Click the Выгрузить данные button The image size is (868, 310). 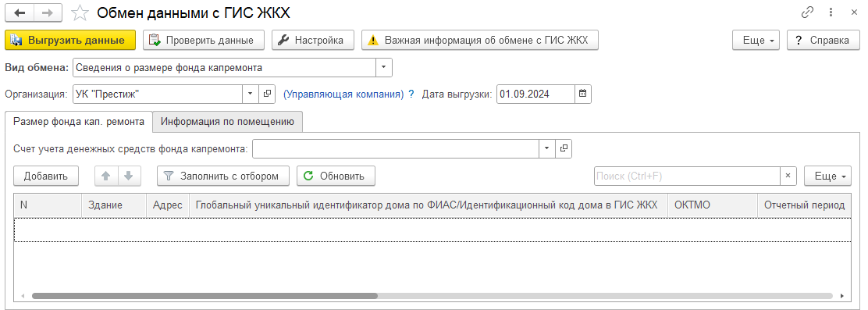(x=69, y=41)
